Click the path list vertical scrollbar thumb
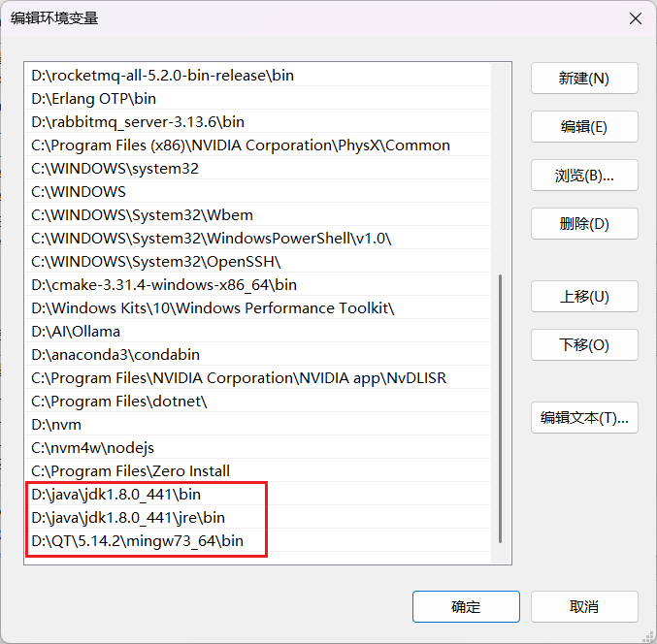Image resolution: width=657 pixels, height=644 pixels. click(501, 408)
